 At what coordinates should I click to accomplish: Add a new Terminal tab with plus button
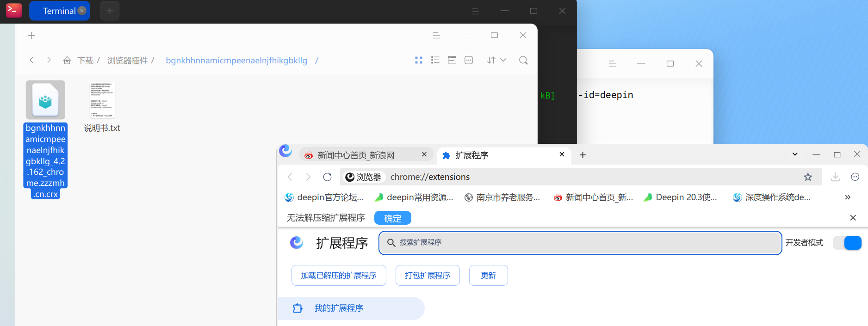click(110, 11)
